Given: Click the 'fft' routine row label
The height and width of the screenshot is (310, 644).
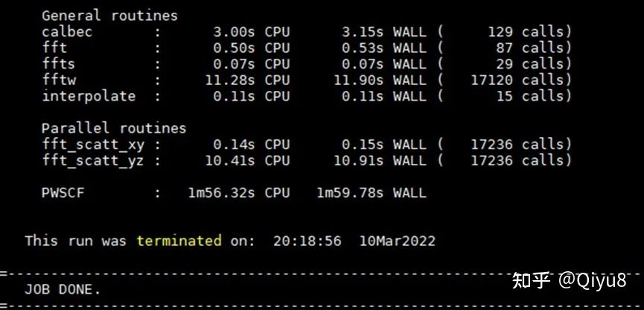Looking at the screenshot, I should click(x=54, y=48).
